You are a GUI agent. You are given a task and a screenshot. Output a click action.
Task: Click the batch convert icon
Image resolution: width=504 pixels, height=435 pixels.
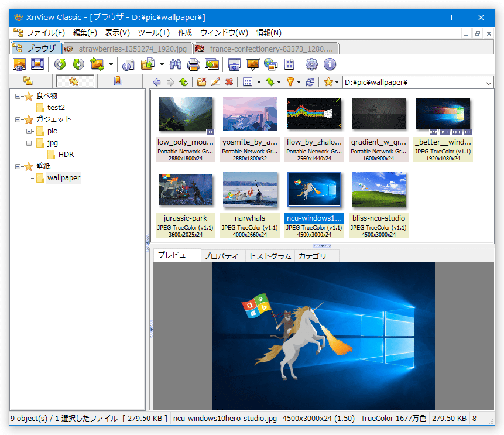[212, 64]
